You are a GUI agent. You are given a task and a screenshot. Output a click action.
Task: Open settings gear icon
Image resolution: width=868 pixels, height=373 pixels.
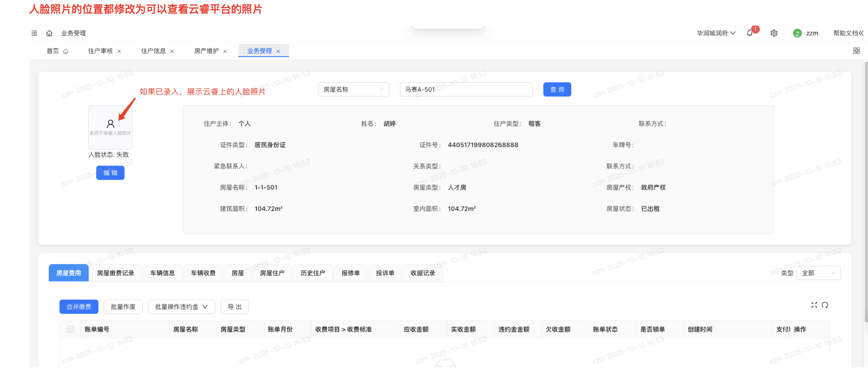pyautogui.click(x=774, y=33)
